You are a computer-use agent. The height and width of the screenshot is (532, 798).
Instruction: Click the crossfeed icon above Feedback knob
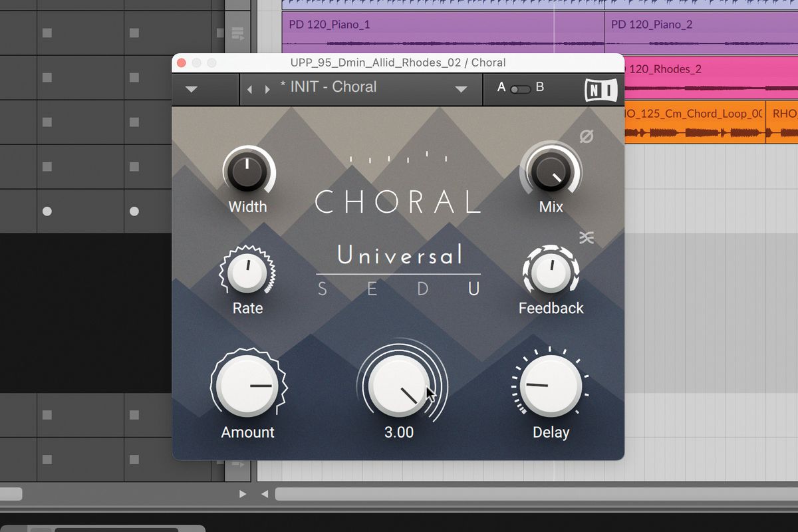tap(585, 237)
